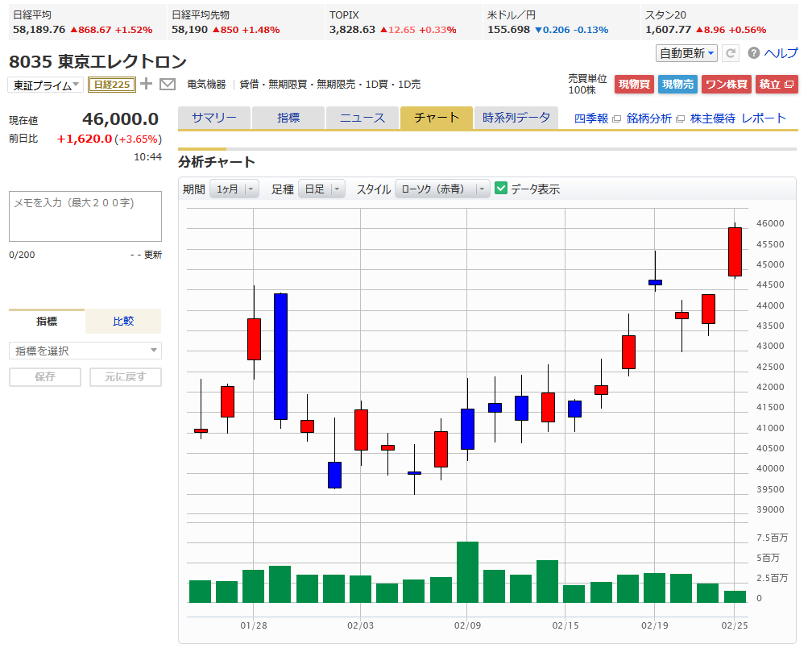
Task: Switch to the サマリー tab
Action: 214,118
